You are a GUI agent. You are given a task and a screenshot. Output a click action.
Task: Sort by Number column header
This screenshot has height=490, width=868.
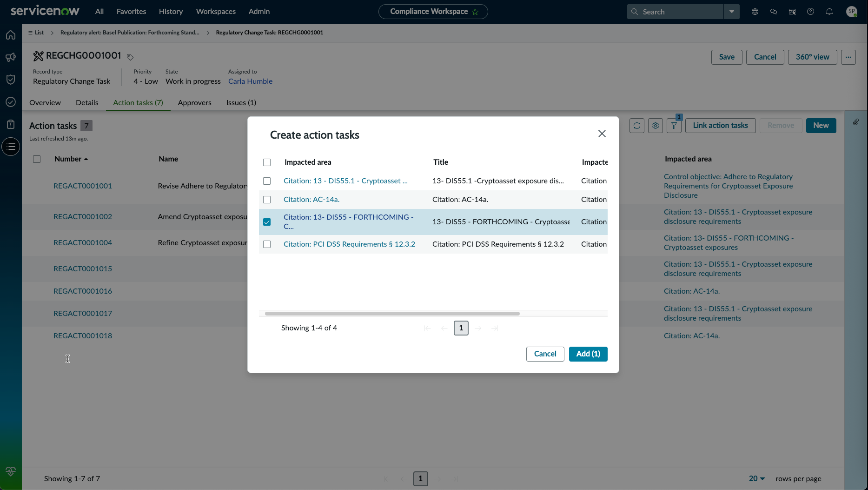[71, 159]
